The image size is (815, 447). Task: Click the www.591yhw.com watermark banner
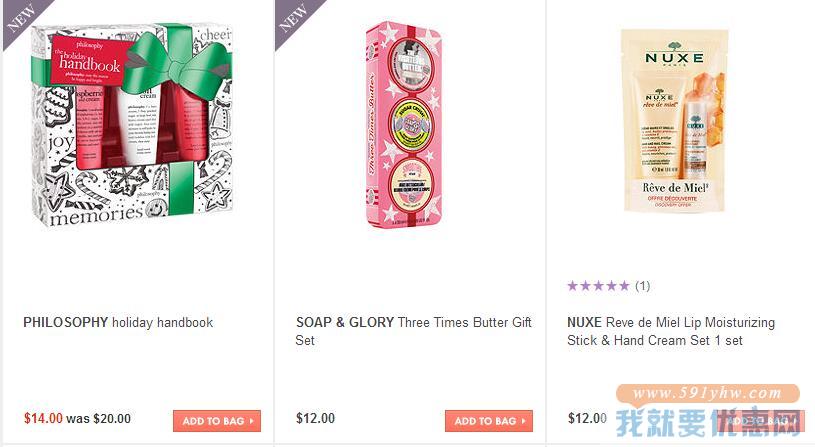[x=708, y=393]
